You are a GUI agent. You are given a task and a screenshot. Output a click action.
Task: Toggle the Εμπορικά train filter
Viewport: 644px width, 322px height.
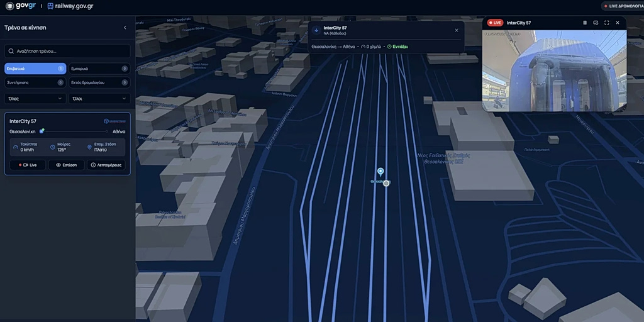coord(99,69)
